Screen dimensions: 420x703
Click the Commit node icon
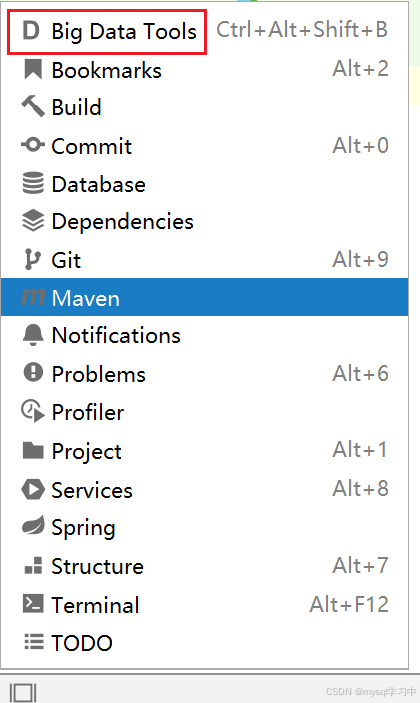pos(33,145)
